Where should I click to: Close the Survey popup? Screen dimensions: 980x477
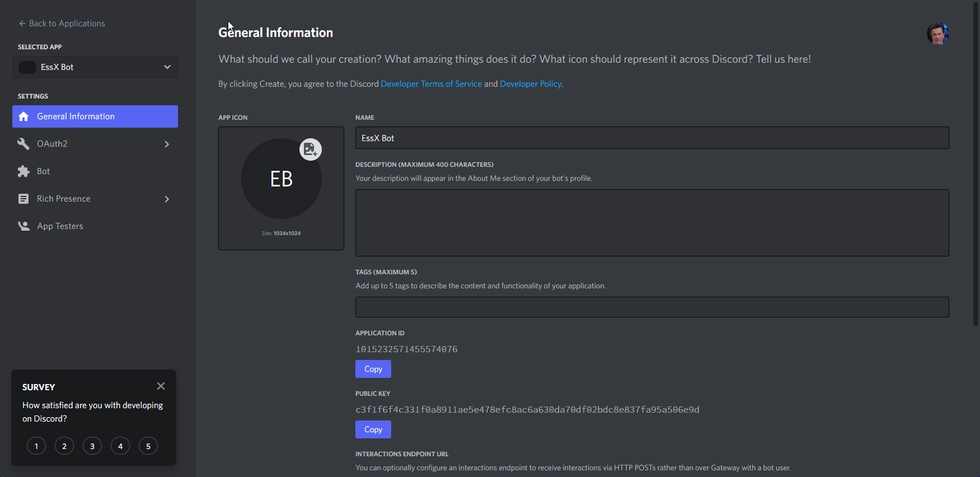[161, 386]
